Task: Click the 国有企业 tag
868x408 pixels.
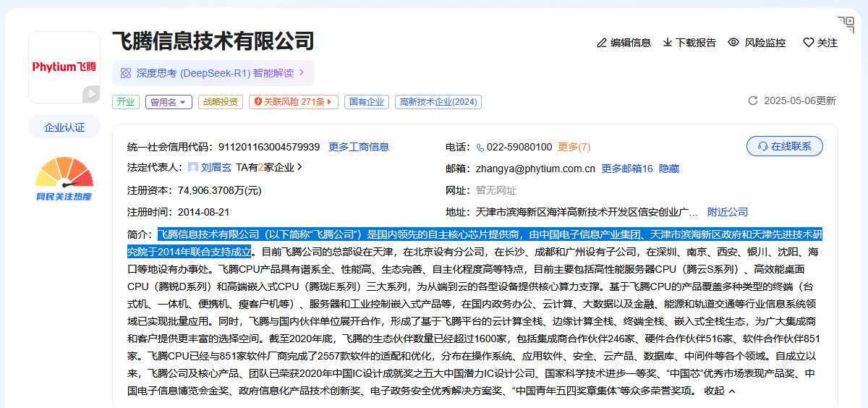Action: [367, 102]
